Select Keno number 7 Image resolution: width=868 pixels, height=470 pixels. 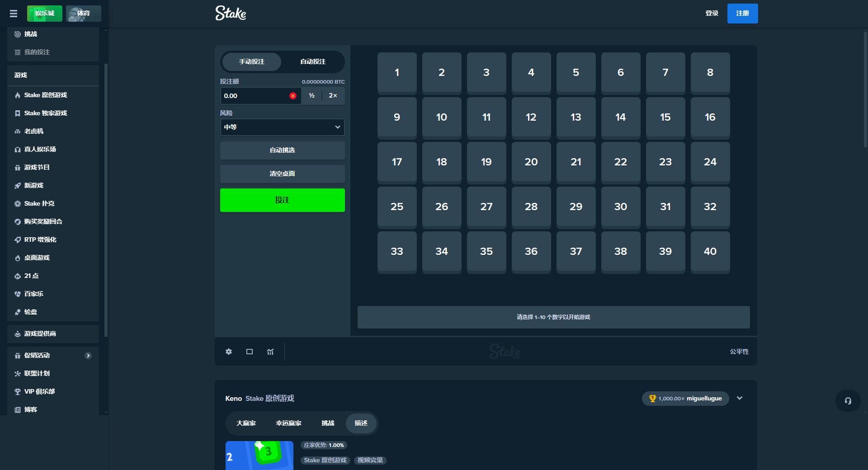coord(665,73)
